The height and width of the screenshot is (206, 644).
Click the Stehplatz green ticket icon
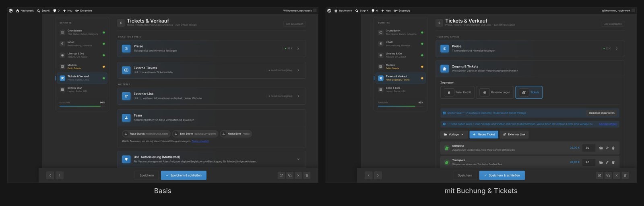pos(446,148)
